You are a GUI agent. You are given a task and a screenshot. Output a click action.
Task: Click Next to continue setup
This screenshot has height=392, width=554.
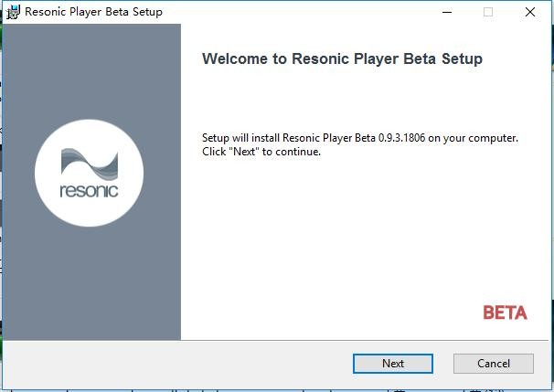pyautogui.click(x=393, y=364)
